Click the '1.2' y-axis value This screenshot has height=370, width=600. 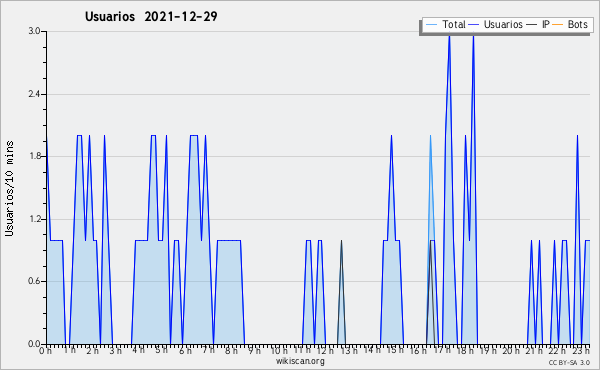click(x=34, y=219)
